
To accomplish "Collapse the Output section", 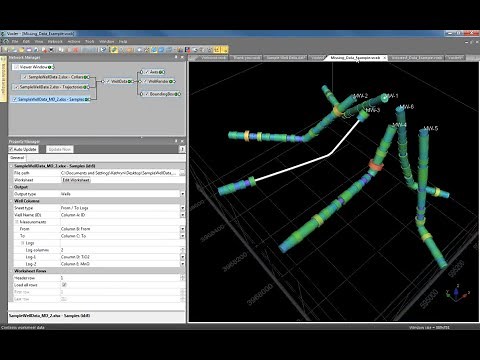I will point(11,187).
